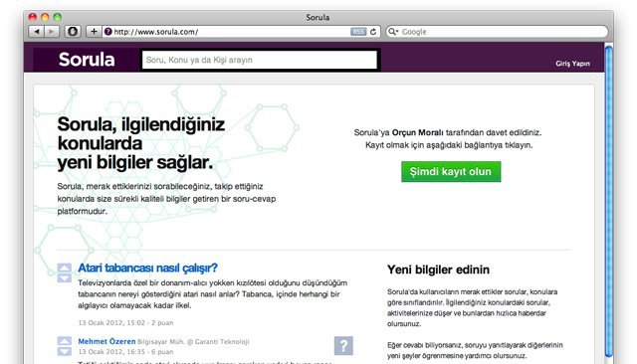Open the Giriş Yapın login link

point(572,64)
